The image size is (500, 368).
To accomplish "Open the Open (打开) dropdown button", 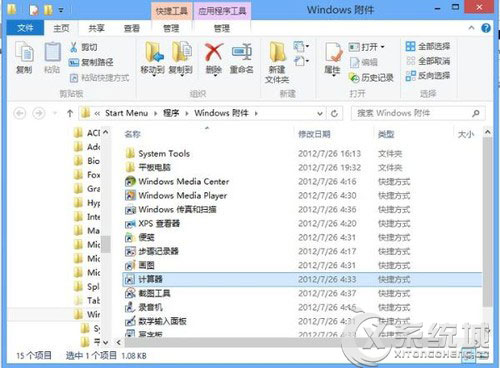I will point(366,47).
